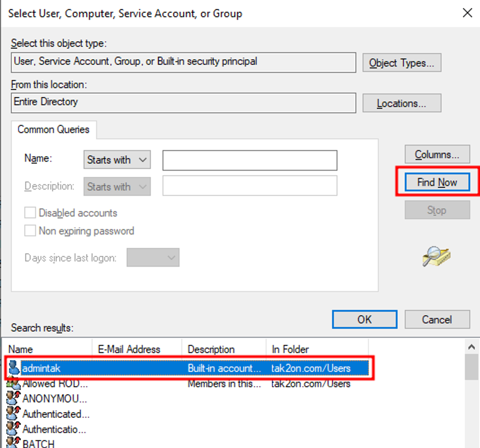Close the Select User dialog
The height and width of the screenshot is (448, 480).
pyautogui.click(x=467, y=13)
